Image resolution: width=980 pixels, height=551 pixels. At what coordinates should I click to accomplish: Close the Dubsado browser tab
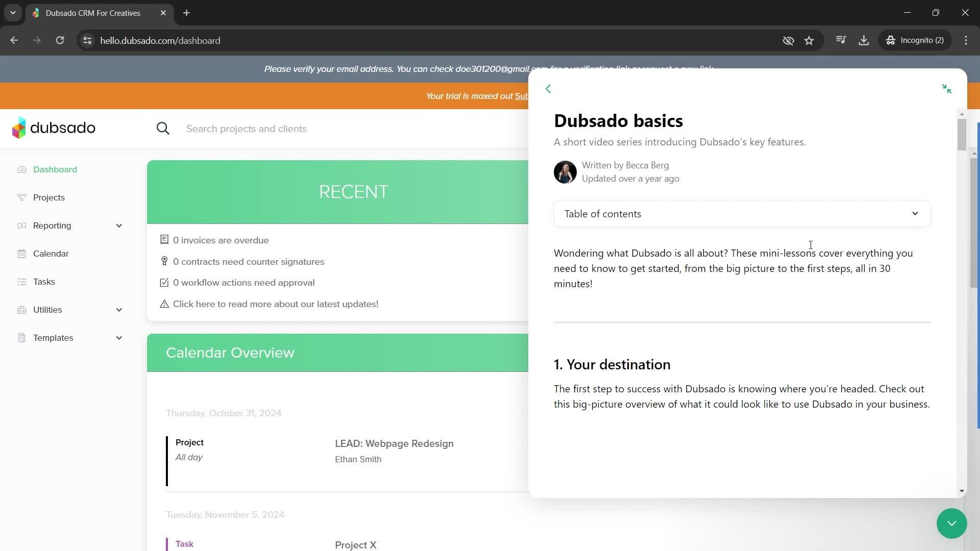pos(163,13)
